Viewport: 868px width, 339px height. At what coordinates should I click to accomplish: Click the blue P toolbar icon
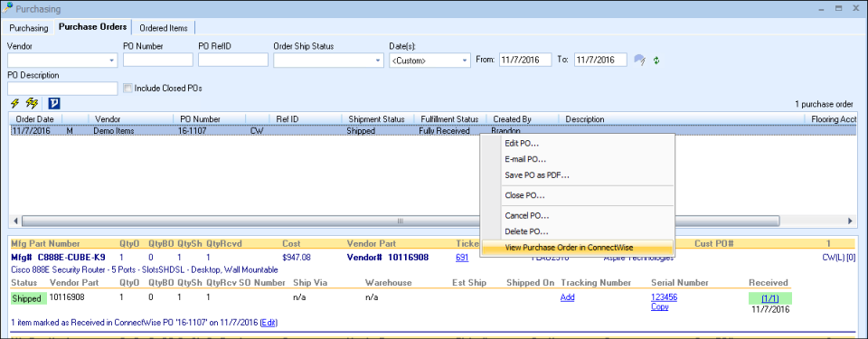click(x=54, y=104)
